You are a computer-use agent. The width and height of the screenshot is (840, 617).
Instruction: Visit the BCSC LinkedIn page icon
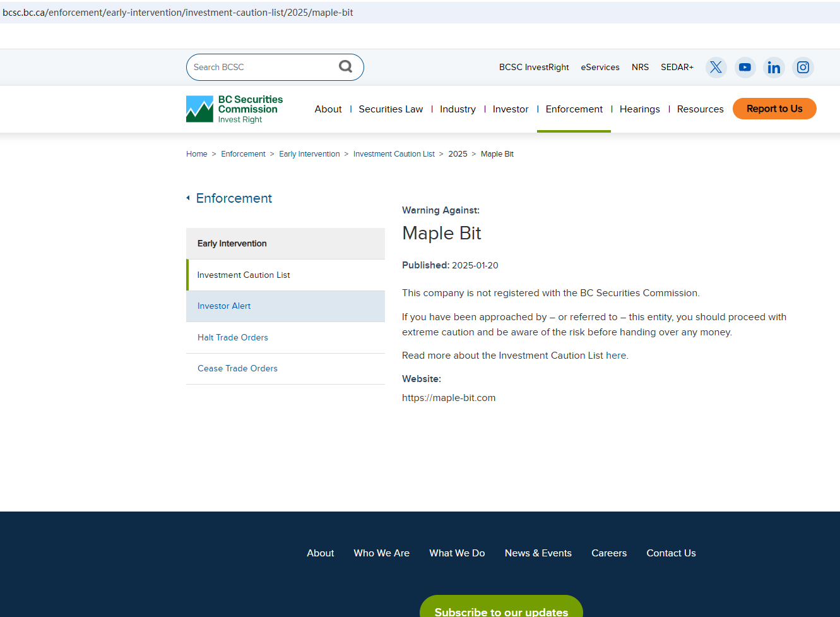(774, 67)
